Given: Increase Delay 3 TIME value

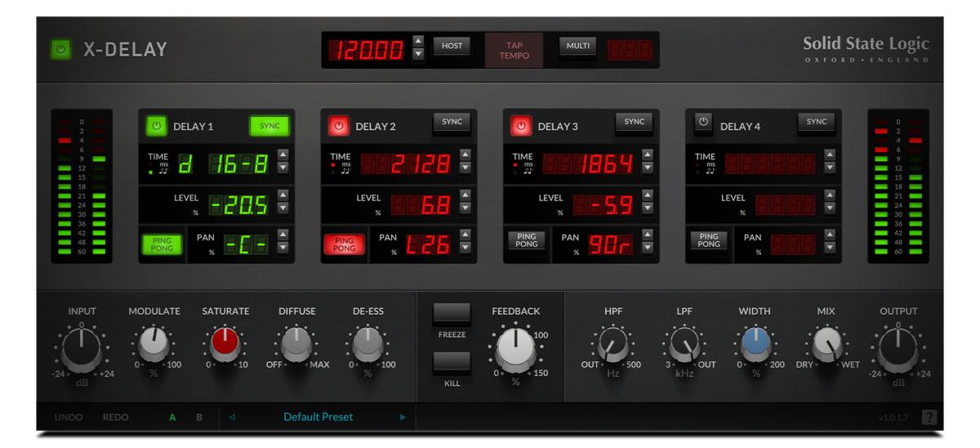Looking at the screenshot, I should coord(648,155).
